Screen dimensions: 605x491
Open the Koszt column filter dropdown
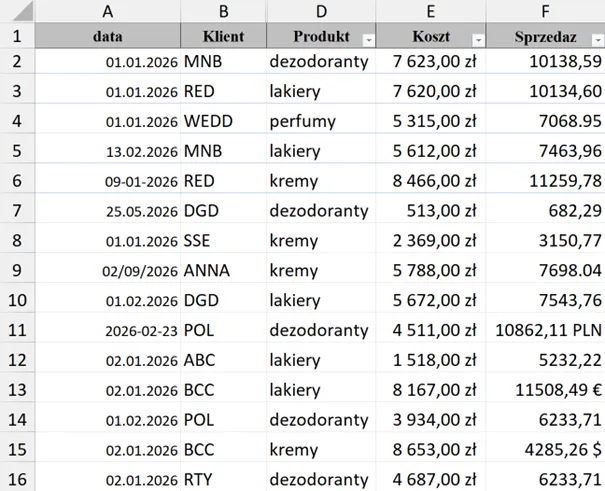click(478, 38)
